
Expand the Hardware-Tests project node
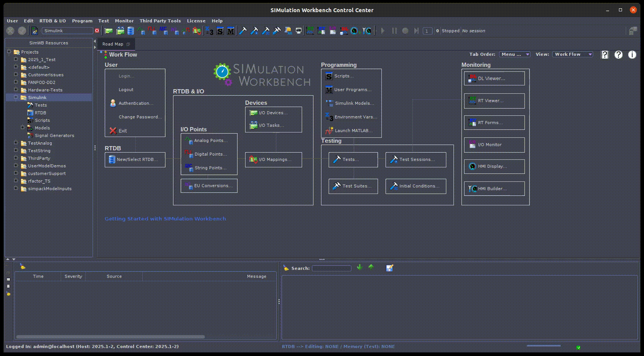point(16,90)
